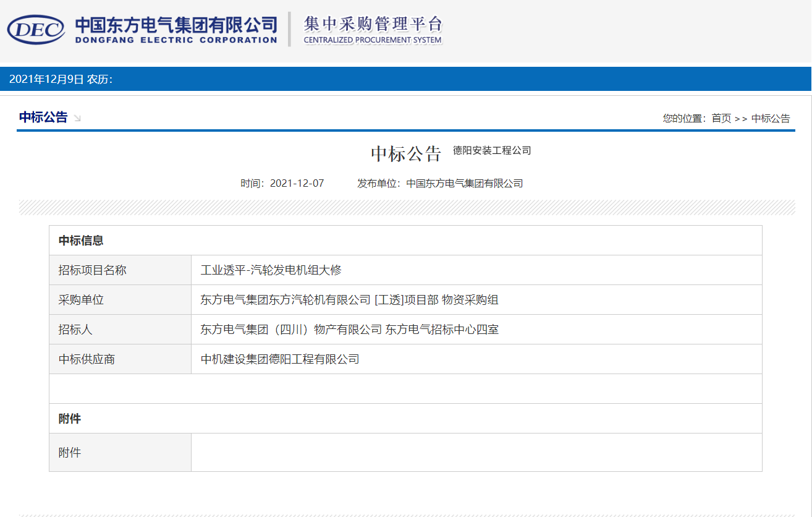Click the 中标信息 table header

pos(405,241)
